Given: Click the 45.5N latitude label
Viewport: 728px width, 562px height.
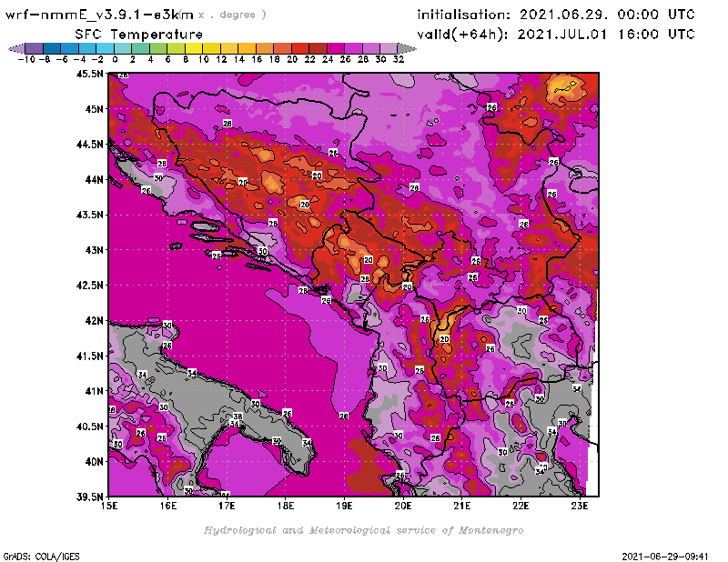Looking at the screenshot, I should coord(89,74).
